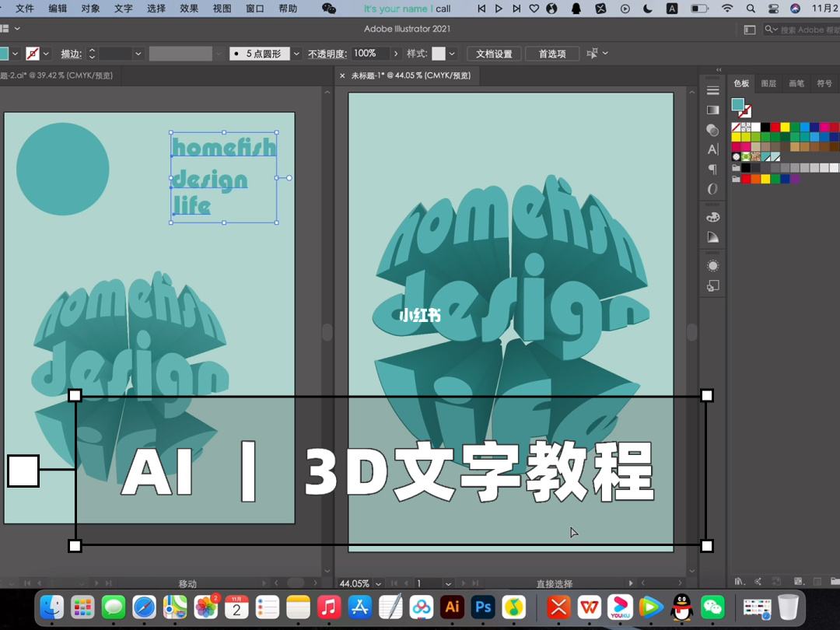
Task: Go to last artboard in right window
Action: [x=475, y=583]
